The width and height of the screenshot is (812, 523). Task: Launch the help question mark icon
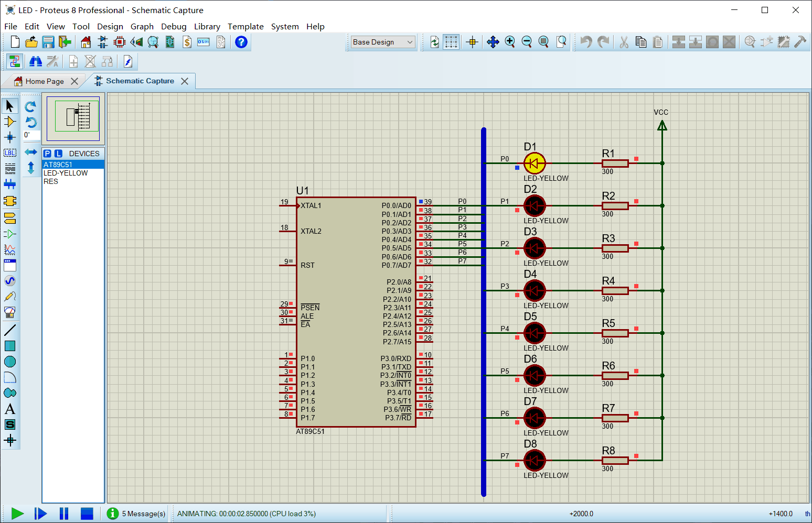(241, 42)
